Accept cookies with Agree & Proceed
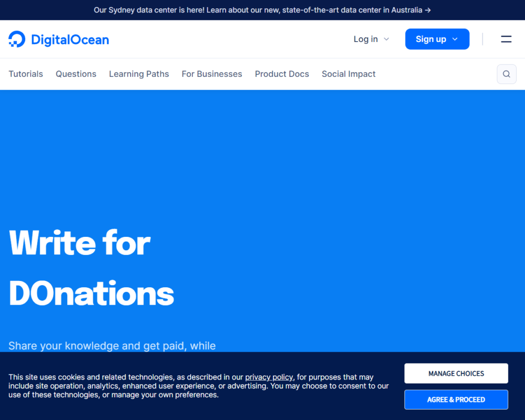525x420 pixels. pos(456,399)
